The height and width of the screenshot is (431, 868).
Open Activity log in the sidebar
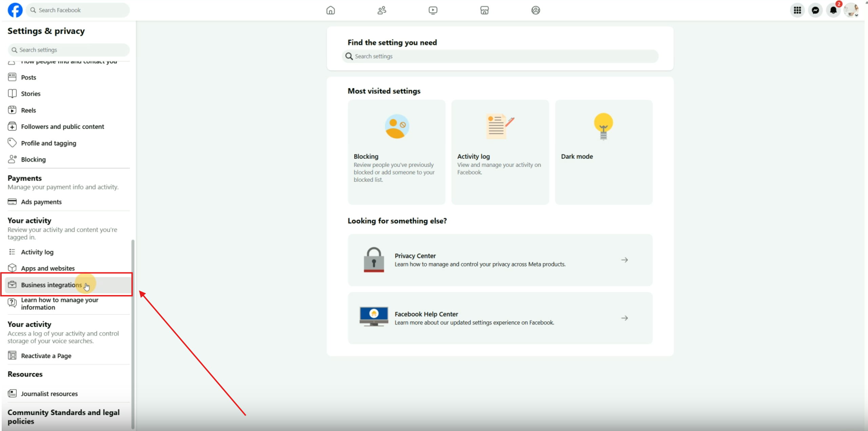click(68, 252)
